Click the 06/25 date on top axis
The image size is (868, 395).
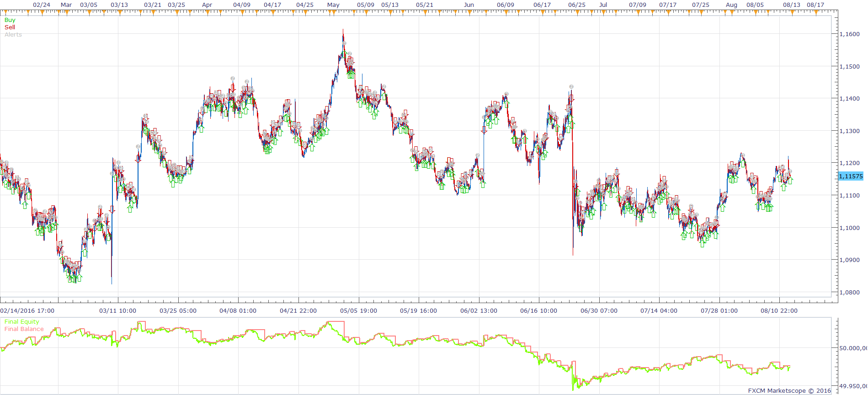click(x=577, y=5)
